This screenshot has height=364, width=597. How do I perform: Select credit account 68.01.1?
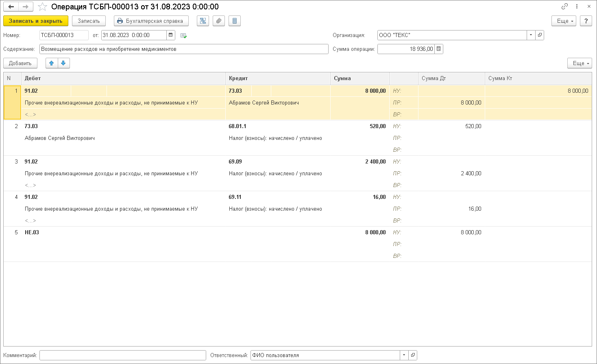[237, 126]
